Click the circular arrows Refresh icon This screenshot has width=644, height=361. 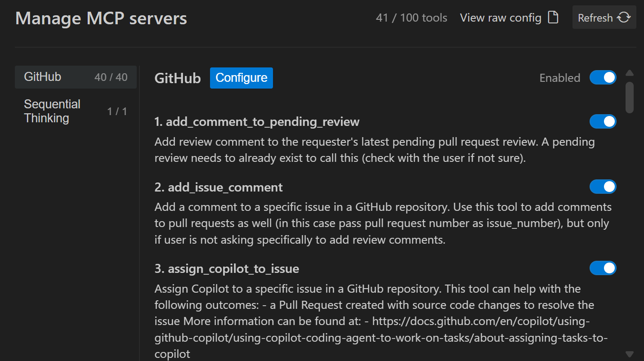[x=624, y=18]
